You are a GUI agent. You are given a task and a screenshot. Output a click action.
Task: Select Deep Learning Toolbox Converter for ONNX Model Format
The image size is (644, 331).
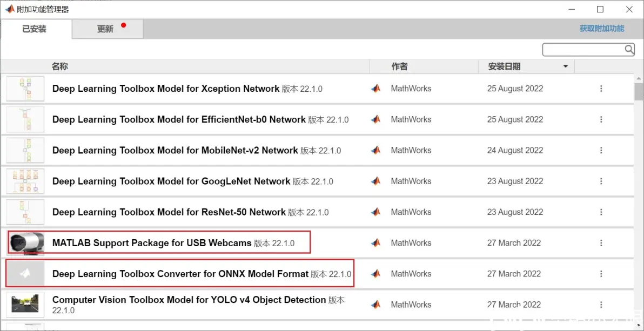coord(180,274)
